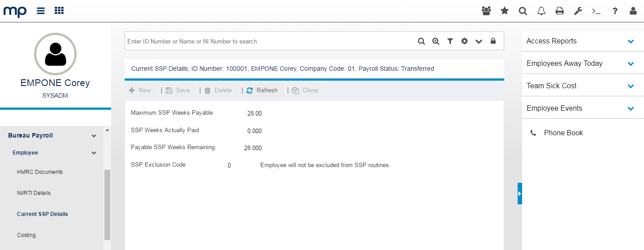Viewport: 644px width, 250px height.
Task: Open the wrench tools icon
Action: (578, 11)
